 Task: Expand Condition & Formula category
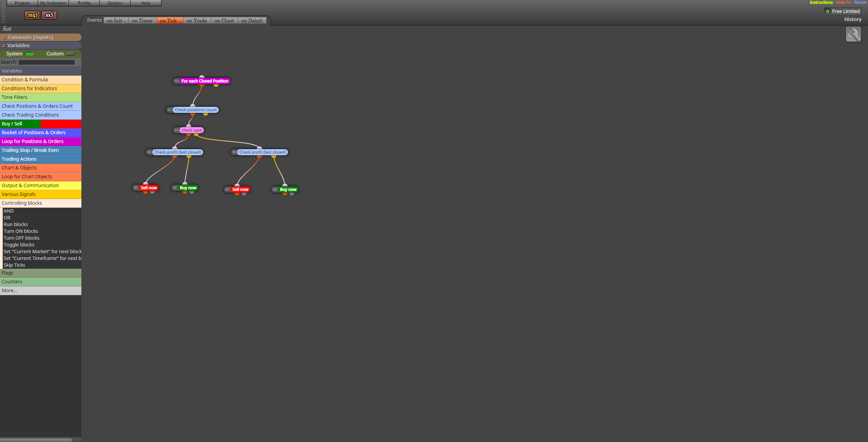tap(41, 80)
